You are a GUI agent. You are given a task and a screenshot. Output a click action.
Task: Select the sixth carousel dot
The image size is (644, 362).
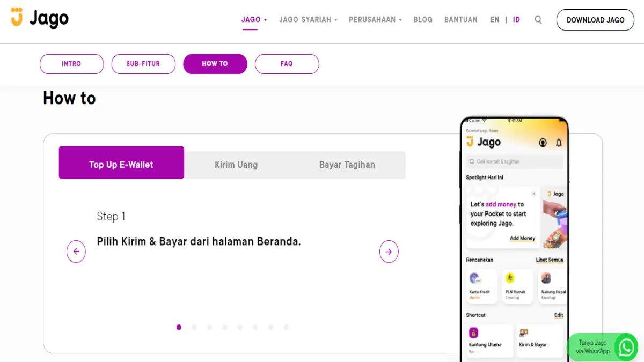pos(255,327)
